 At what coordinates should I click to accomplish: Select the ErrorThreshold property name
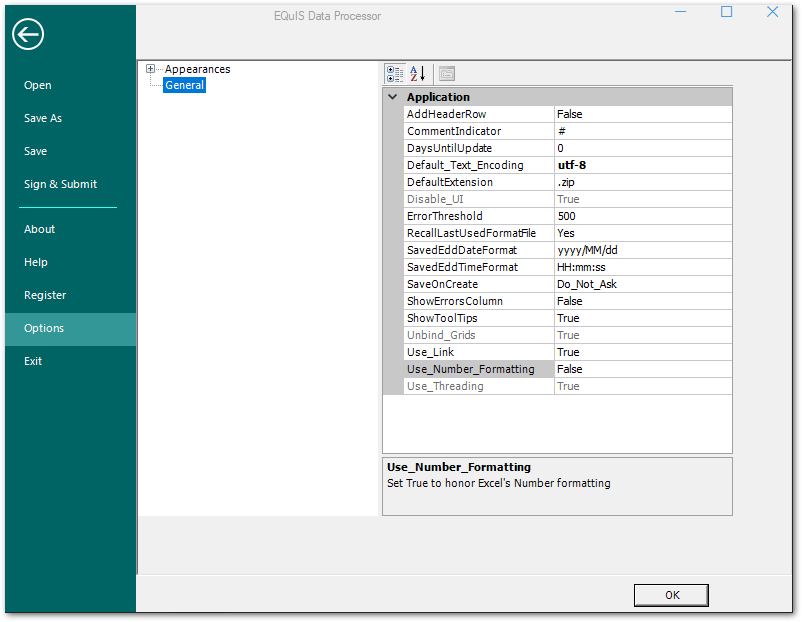pos(478,216)
